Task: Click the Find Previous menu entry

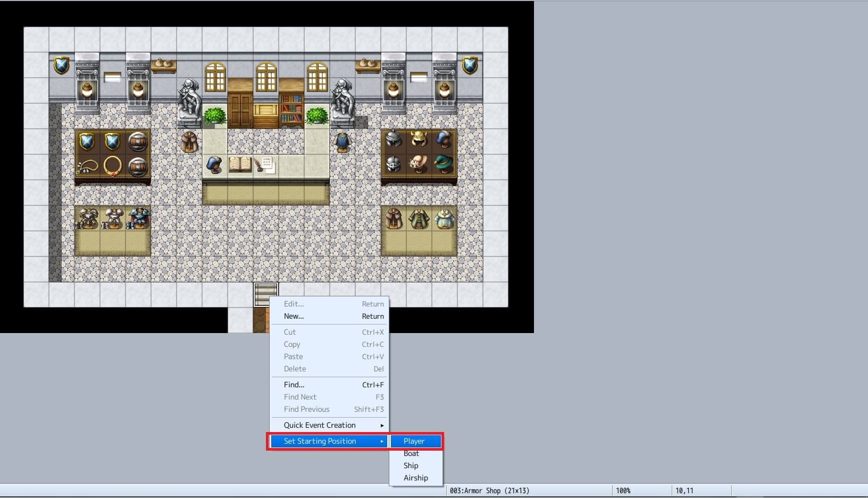Action: coord(329,409)
